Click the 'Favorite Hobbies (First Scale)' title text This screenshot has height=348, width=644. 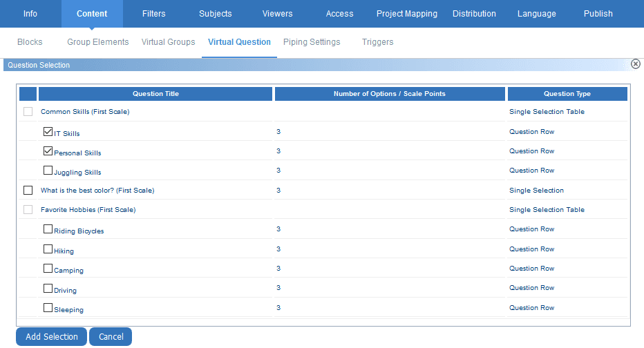88,210
